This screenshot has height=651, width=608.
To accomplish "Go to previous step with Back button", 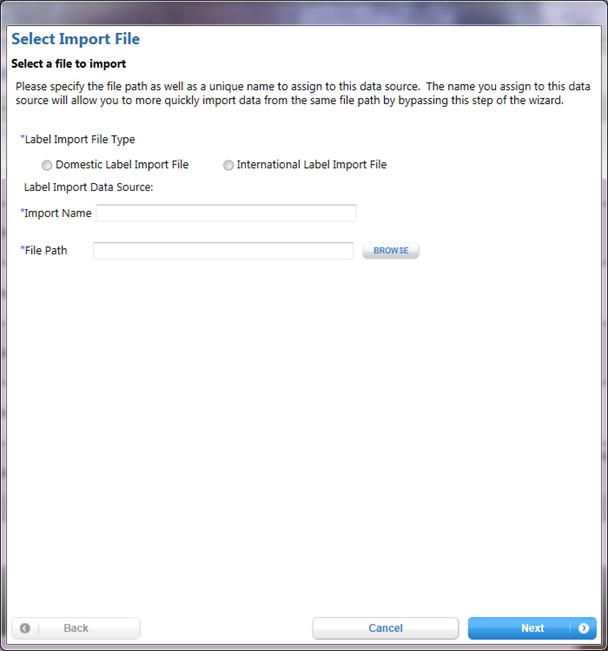I will click(x=76, y=628).
